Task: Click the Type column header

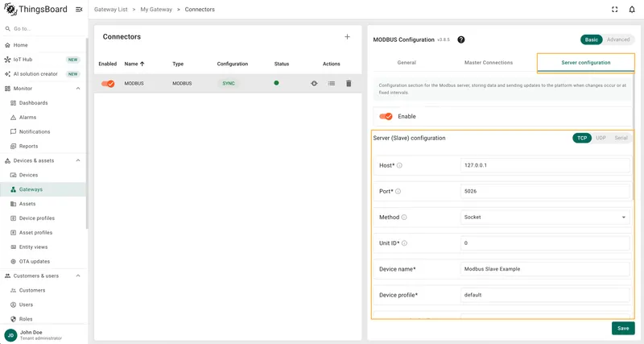Action: [178, 64]
